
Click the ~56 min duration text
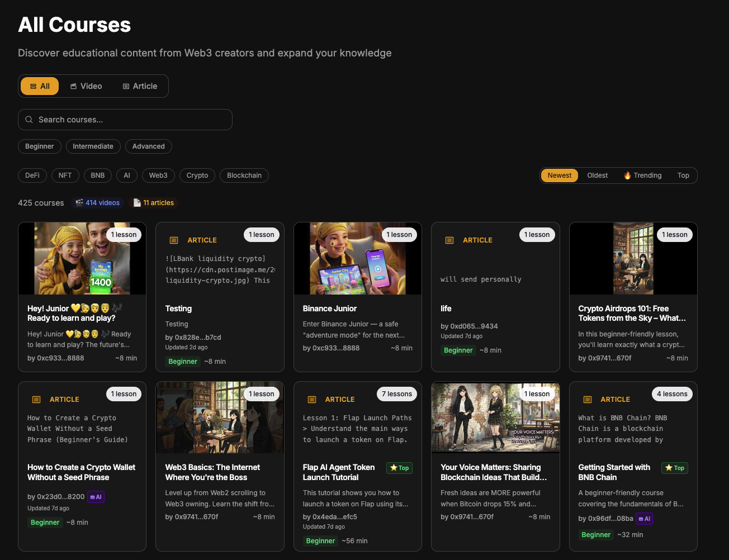[355, 541]
